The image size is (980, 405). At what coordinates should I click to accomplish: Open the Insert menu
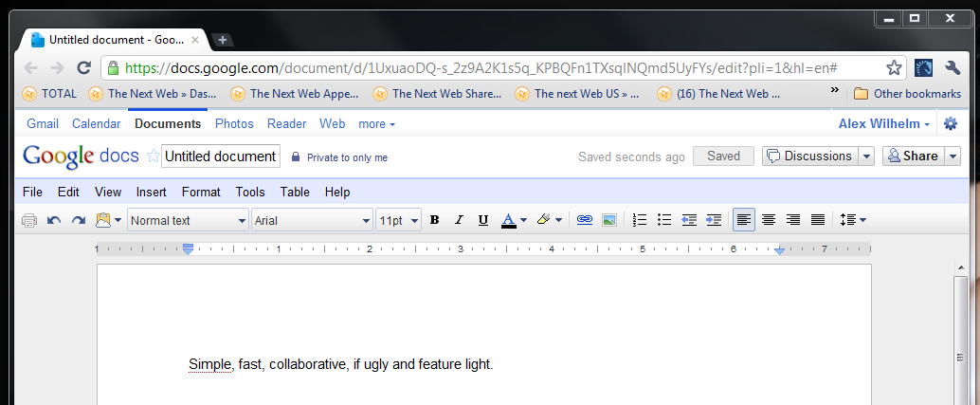coord(152,192)
